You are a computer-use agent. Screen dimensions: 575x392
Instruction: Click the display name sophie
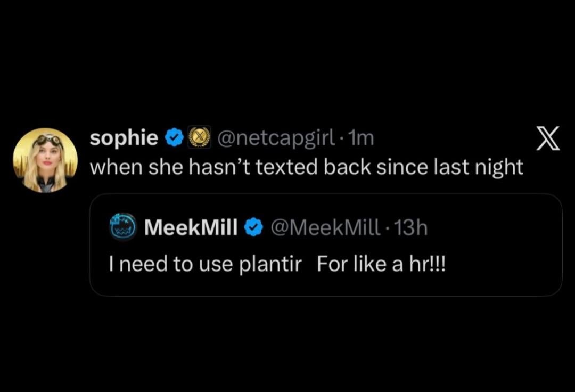coord(124,138)
